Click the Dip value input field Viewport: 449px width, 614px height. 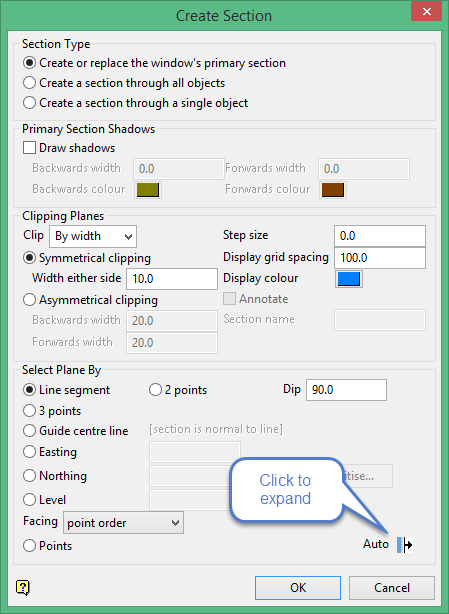click(346, 390)
